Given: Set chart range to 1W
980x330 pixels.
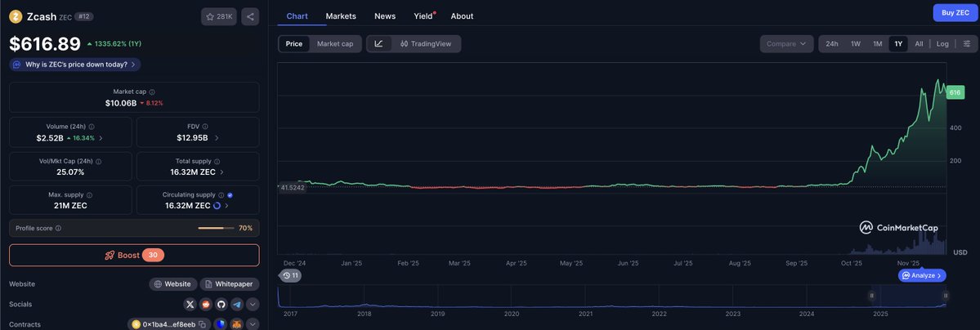Looking at the screenshot, I should pos(856,44).
